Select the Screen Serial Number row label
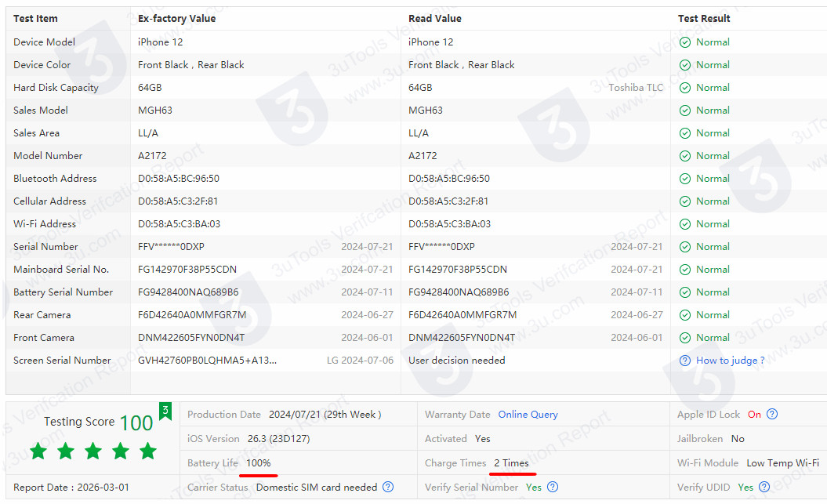Viewport: 827px width, 504px height. (x=62, y=361)
